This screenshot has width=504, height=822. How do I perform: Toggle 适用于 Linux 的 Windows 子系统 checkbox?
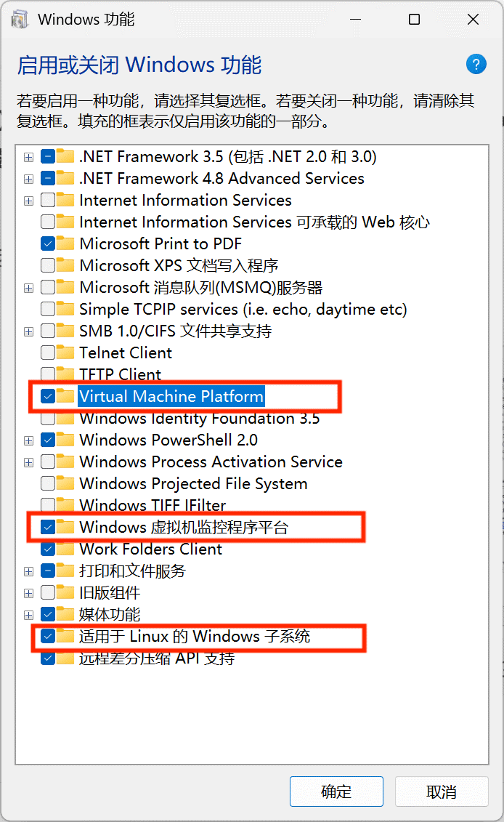tap(48, 637)
